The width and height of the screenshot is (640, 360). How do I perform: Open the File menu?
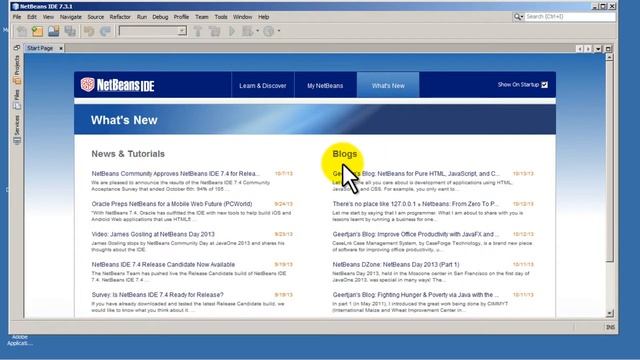17,17
